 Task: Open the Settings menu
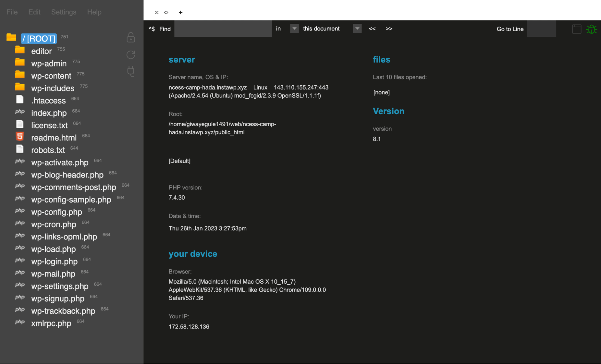click(63, 12)
